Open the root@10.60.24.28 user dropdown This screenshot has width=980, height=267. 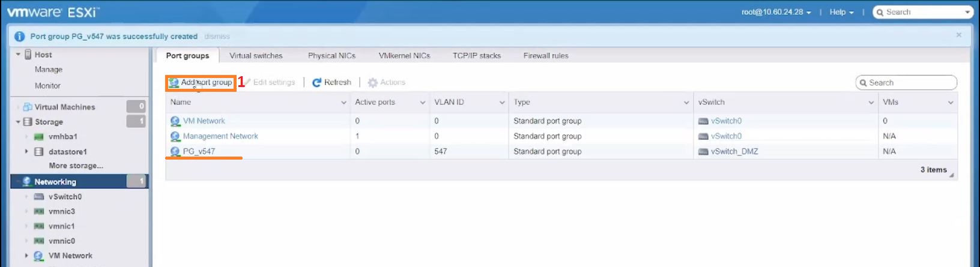(776, 12)
